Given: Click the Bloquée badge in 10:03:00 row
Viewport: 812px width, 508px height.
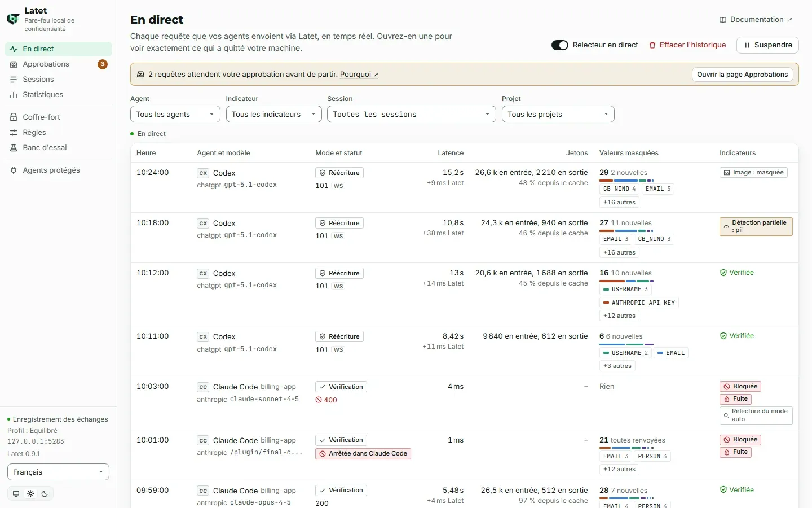Looking at the screenshot, I should point(740,387).
